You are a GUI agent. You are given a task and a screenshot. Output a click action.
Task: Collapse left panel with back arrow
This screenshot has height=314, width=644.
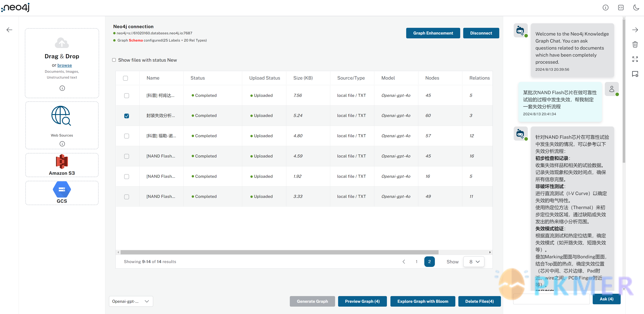9,30
